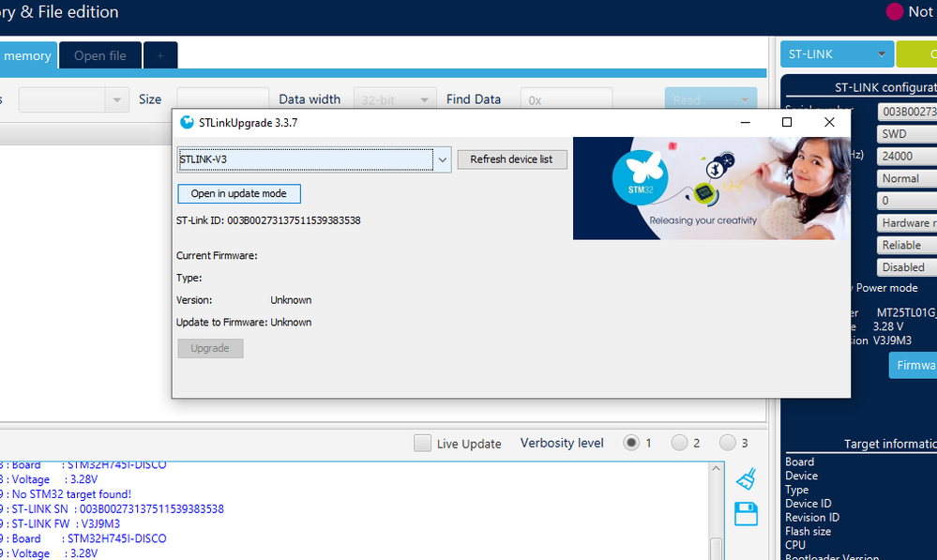Open the access port 0 dropdown

(x=907, y=200)
